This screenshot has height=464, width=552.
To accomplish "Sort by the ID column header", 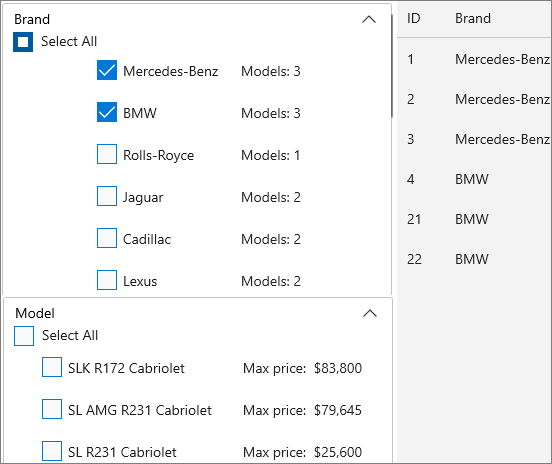I will tap(414, 18).
